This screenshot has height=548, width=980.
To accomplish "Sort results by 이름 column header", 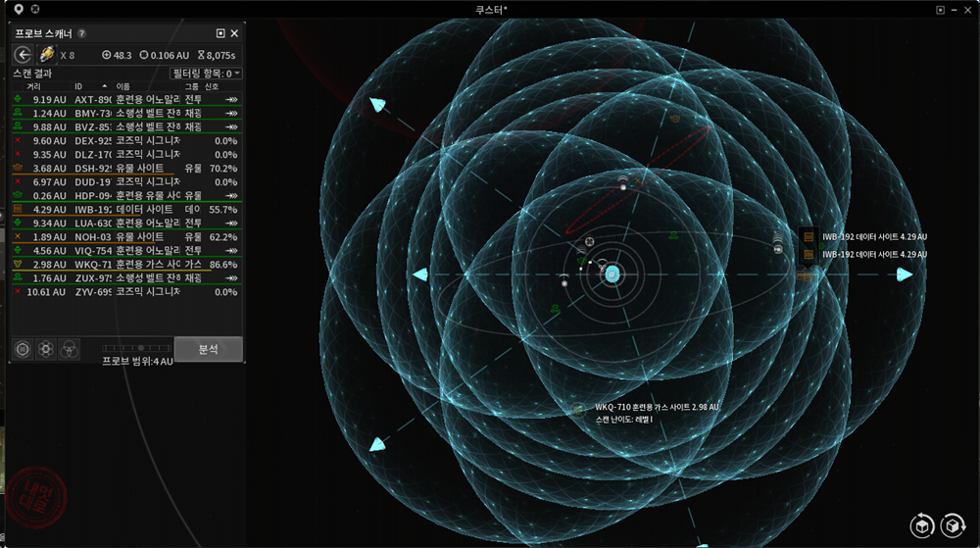I will click(122, 87).
